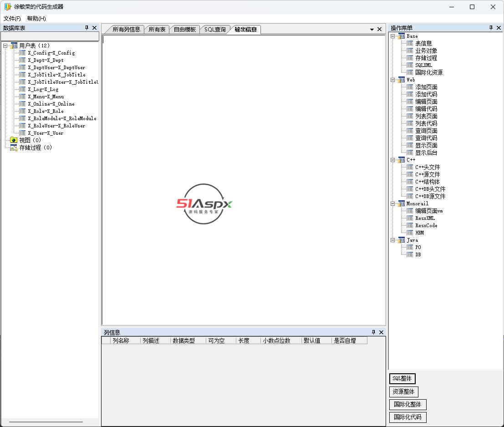Select the 编辑页面vm item
Viewport: 504px width, 427px height.
pyautogui.click(x=429, y=211)
